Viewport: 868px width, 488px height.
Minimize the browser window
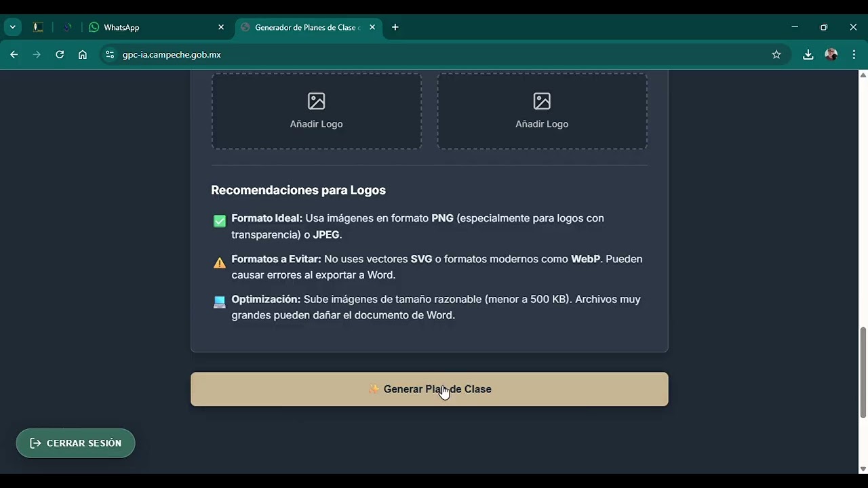tap(795, 27)
